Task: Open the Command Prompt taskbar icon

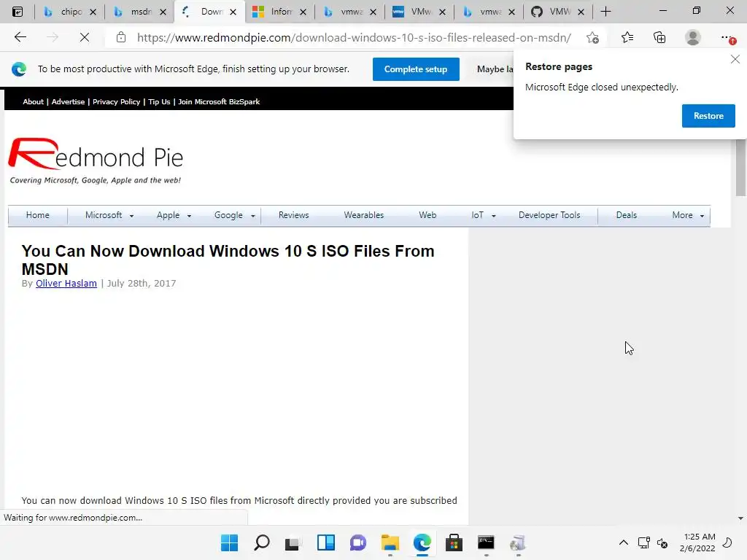Action: pos(486,542)
